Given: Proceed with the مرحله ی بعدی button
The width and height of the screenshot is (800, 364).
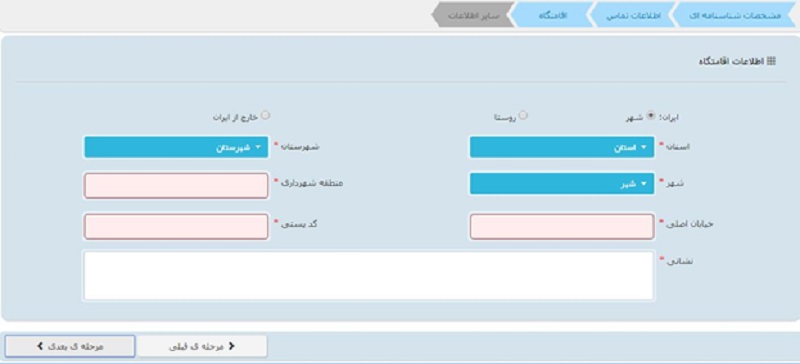Looking at the screenshot, I should (x=70, y=347).
